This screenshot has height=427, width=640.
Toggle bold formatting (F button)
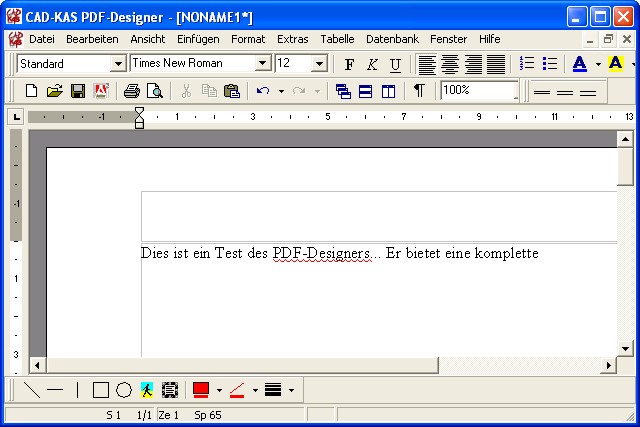tap(349, 64)
